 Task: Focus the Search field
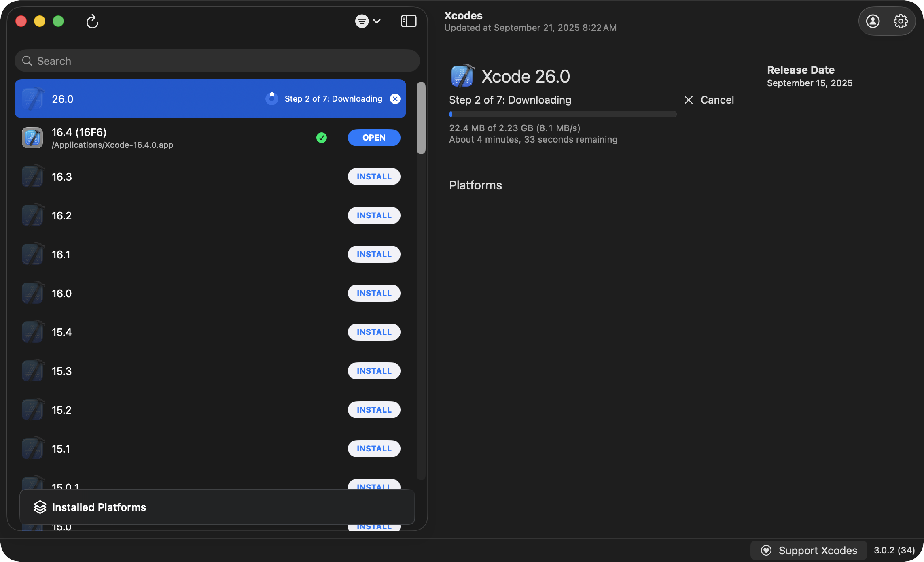coord(217,61)
